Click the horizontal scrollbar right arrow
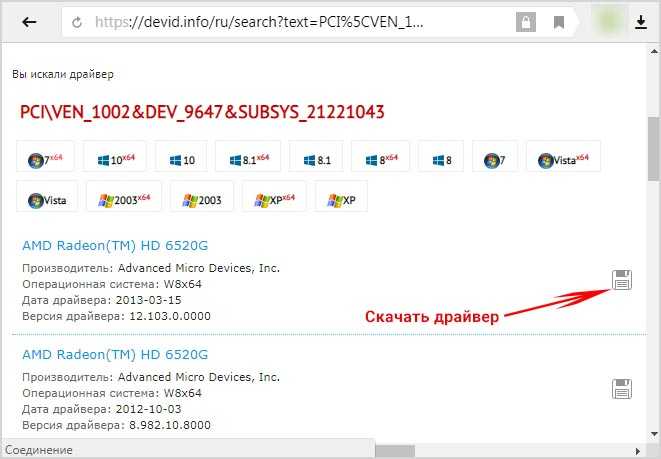Image resolution: width=661 pixels, height=459 pixels. click(x=638, y=451)
